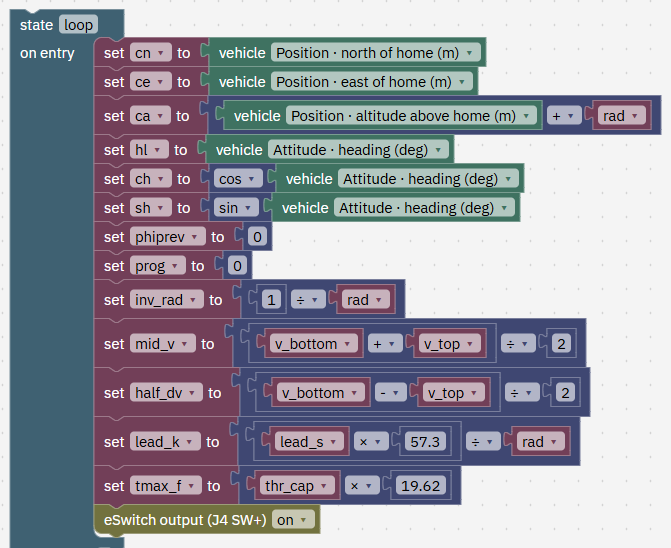Open the prog variable dropdown

click(158, 266)
